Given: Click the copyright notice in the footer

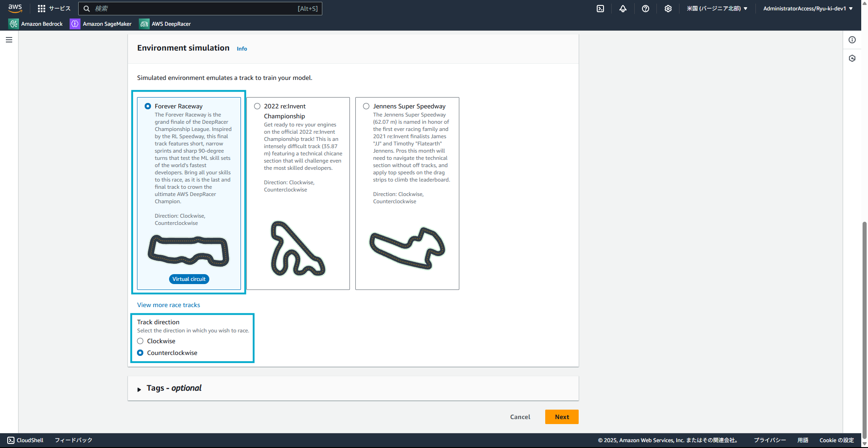Looking at the screenshot, I should pyautogui.click(x=669, y=440).
